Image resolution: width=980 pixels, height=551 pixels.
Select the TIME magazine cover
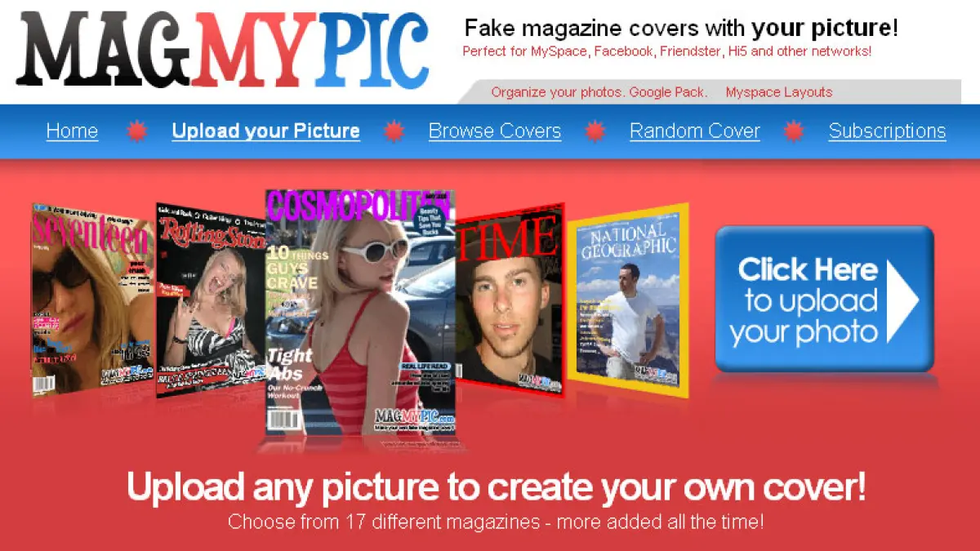coord(510,300)
